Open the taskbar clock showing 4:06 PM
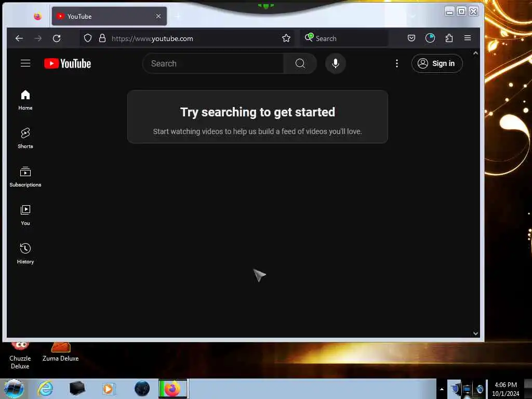This screenshot has width=532, height=399. point(506,389)
